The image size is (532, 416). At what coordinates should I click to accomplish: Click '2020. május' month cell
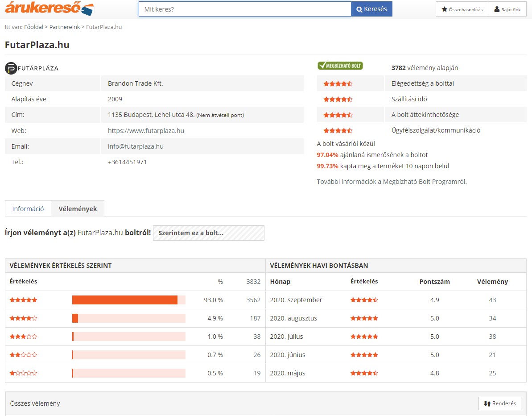tap(288, 373)
